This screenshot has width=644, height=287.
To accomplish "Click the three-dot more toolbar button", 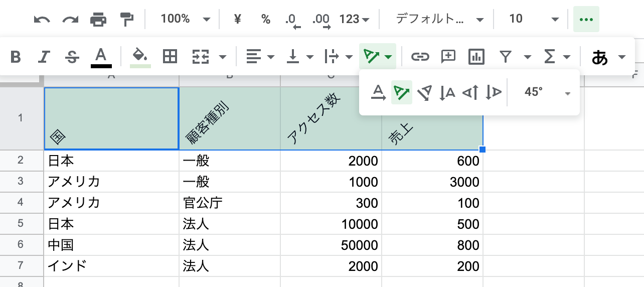I will 586,20.
